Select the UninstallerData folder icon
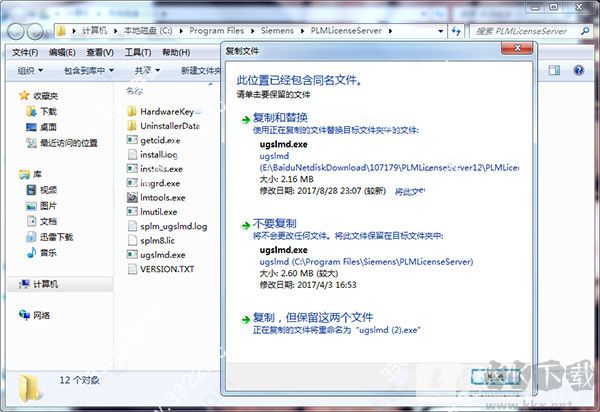This screenshot has width=600, height=412. pos(132,125)
